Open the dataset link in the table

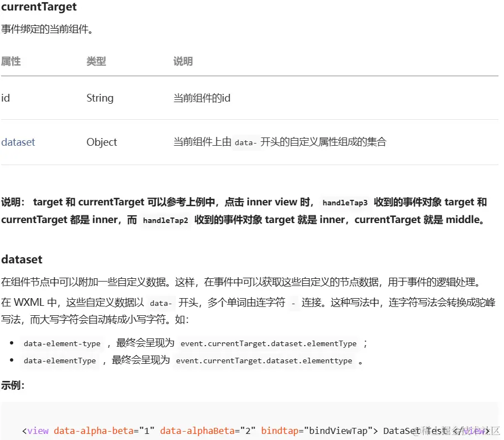point(18,142)
